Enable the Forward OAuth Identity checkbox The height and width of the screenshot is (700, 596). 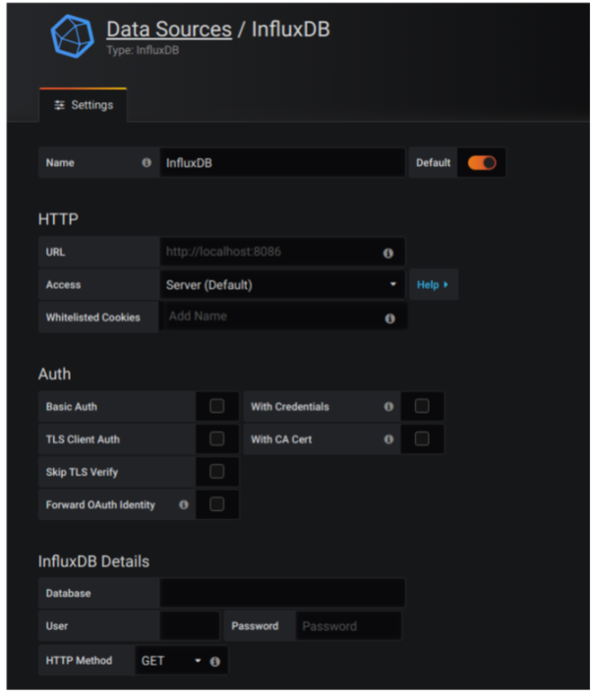(217, 504)
